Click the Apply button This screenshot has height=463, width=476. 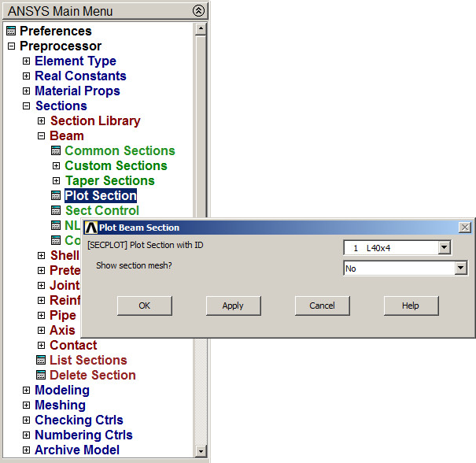click(233, 306)
